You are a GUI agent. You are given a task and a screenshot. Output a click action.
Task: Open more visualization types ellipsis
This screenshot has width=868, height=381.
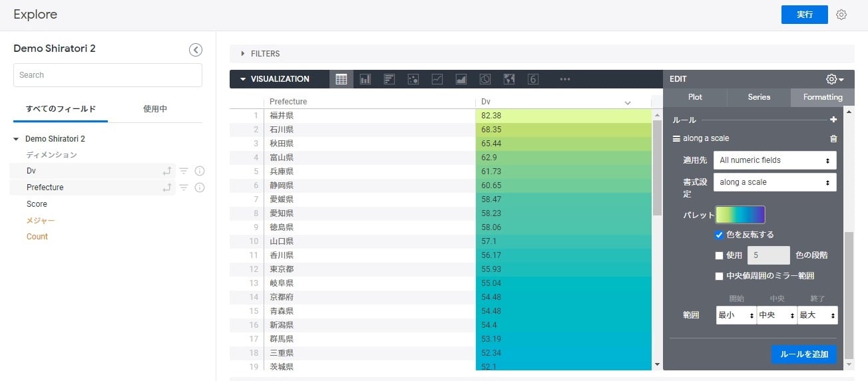click(x=565, y=79)
